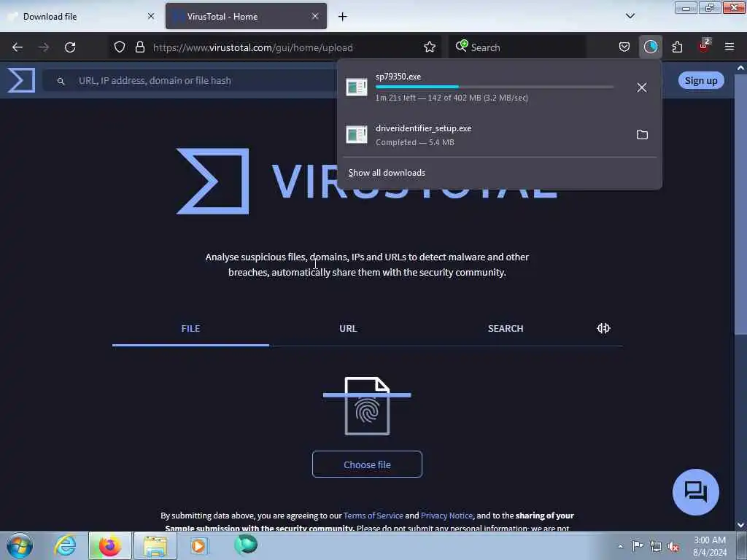Open Windows Explorer from the taskbar
This screenshot has width=747, height=560.
click(x=155, y=546)
